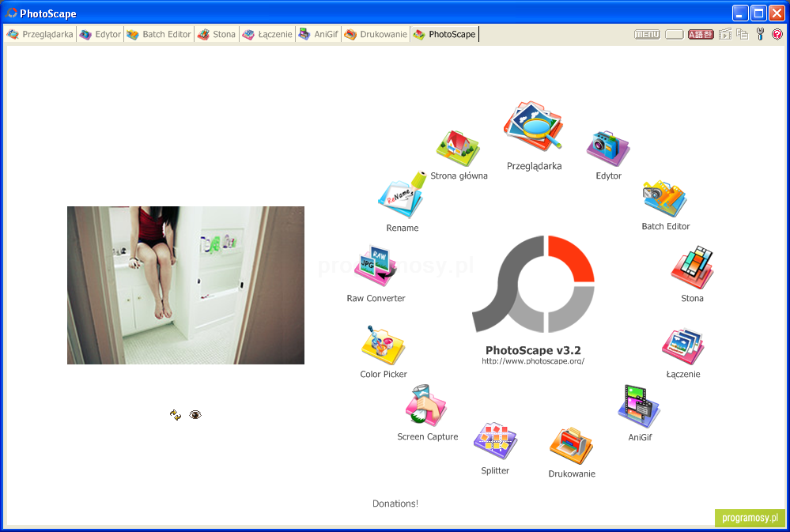
Task: Switch to the AniGif tab
Action: click(319, 34)
